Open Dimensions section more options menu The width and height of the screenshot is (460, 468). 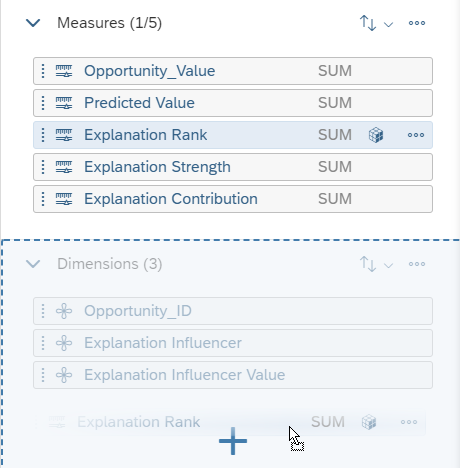click(417, 264)
